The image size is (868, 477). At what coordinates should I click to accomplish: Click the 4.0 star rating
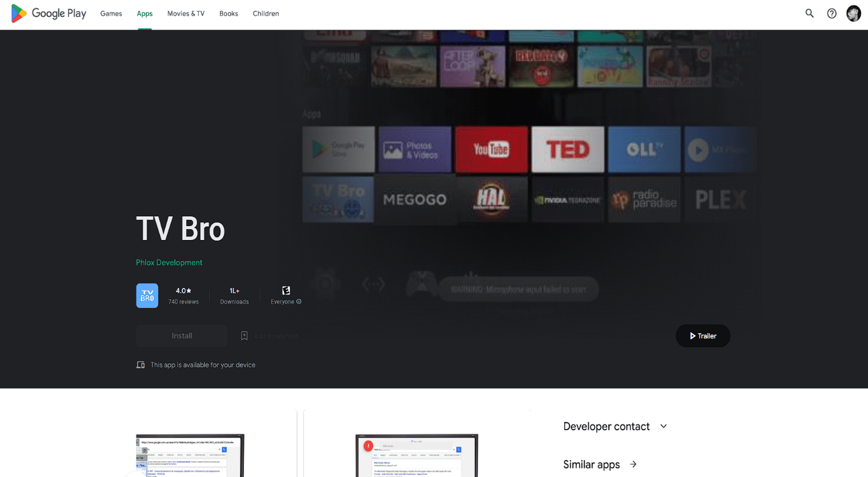click(x=184, y=291)
